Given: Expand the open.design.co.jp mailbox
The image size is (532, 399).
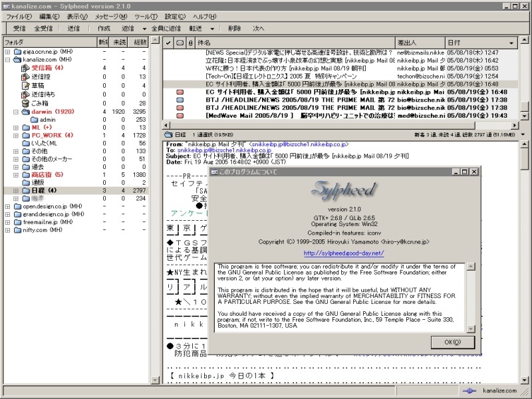Looking at the screenshot, I should (8, 207).
